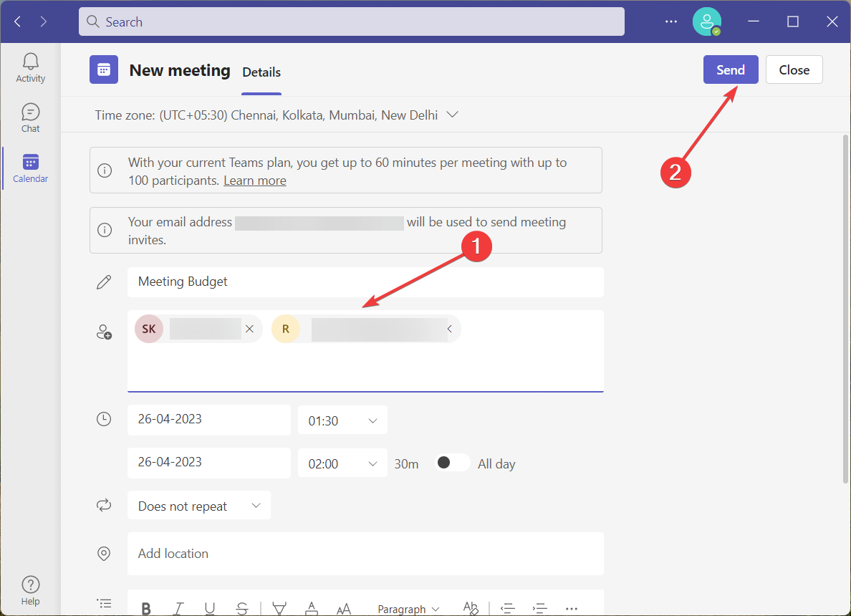Remove the SK attendee with the X
This screenshot has width=851, height=616.
click(x=250, y=329)
